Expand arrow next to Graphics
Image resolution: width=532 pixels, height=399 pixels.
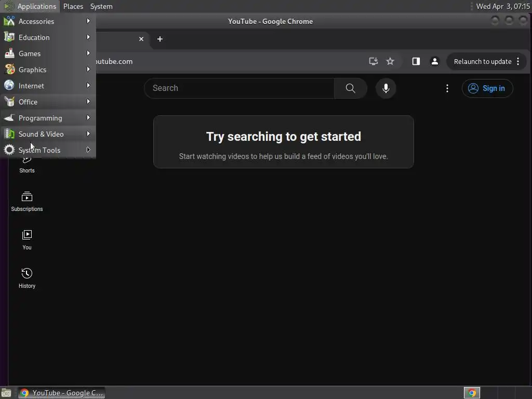88,69
